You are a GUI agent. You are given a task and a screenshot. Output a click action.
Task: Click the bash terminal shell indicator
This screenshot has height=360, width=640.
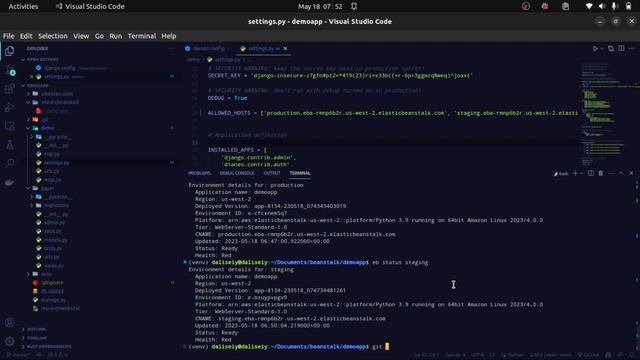[x=561, y=173]
